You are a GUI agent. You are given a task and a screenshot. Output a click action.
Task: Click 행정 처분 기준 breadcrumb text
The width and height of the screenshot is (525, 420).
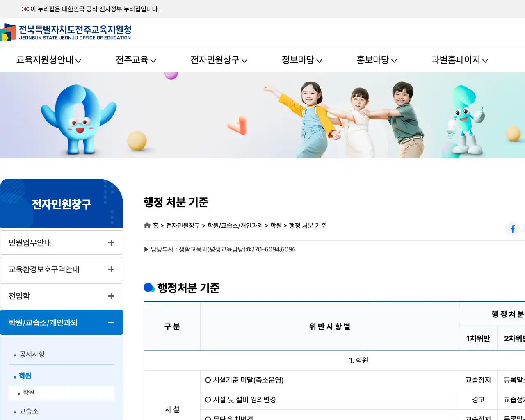[x=308, y=226]
